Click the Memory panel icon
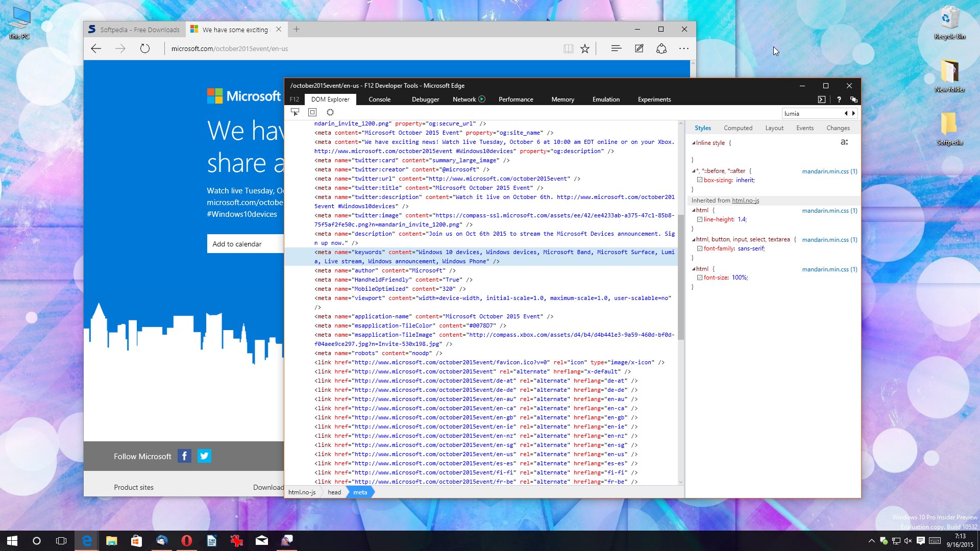980x551 pixels. click(x=562, y=99)
